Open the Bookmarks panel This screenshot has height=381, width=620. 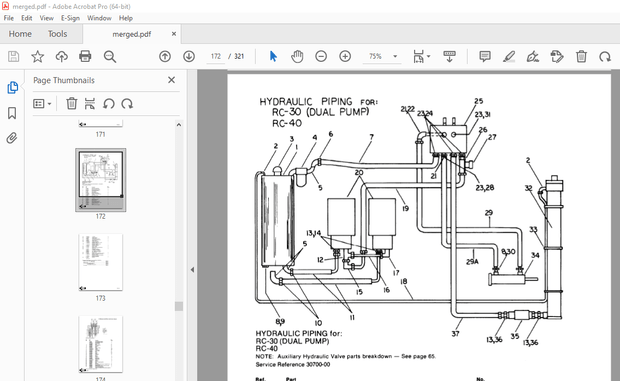(12, 113)
